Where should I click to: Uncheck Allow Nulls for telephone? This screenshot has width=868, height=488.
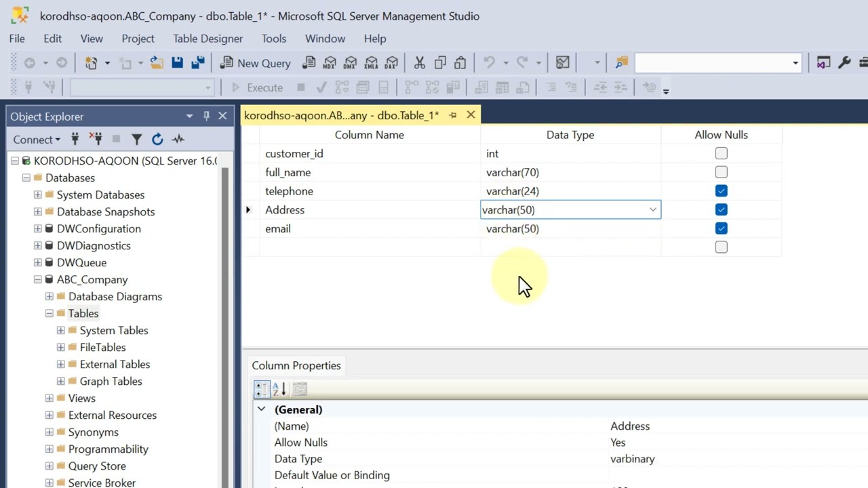click(721, 191)
